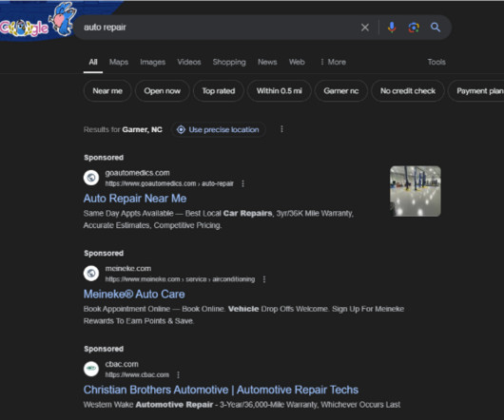The image size is (504, 420).
Task: Open Christian Brothers Automotive link
Action: coord(221,390)
